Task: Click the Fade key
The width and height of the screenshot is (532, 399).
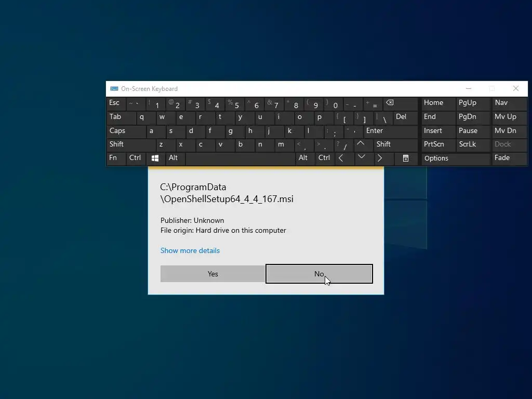Action: 509,158
